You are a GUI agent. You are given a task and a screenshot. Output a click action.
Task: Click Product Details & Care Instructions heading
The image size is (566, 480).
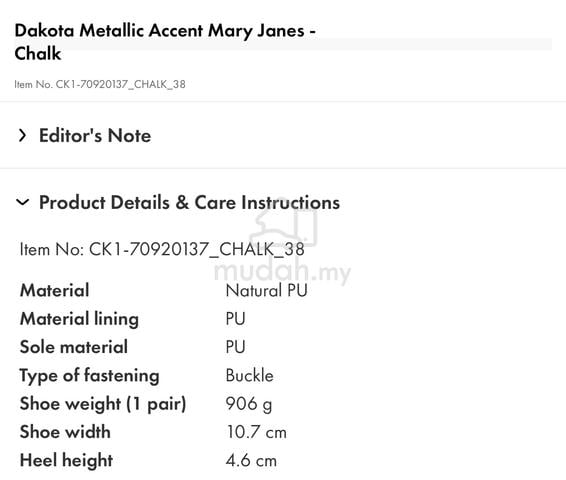(190, 202)
